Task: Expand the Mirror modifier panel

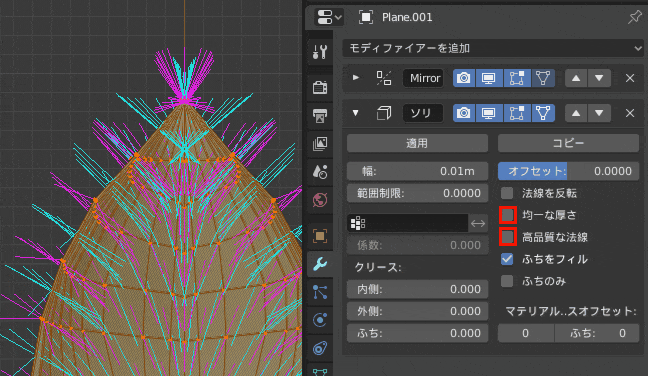Action: pos(355,78)
